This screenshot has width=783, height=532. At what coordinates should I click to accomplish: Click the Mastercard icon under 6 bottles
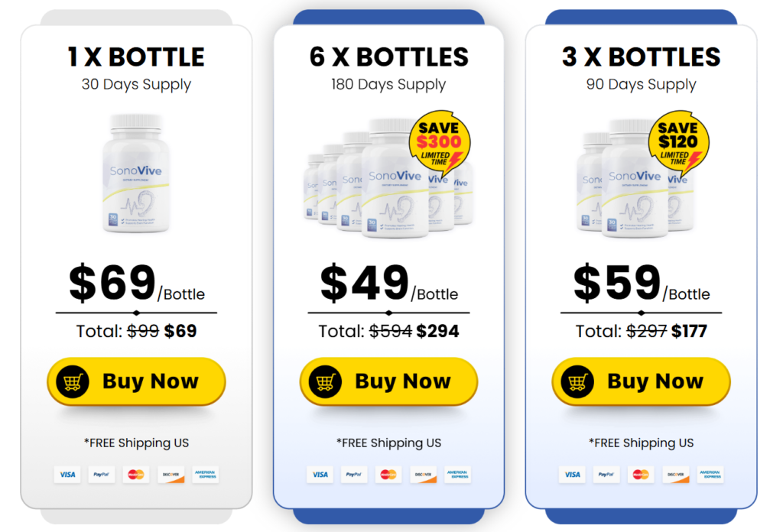click(x=388, y=475)
